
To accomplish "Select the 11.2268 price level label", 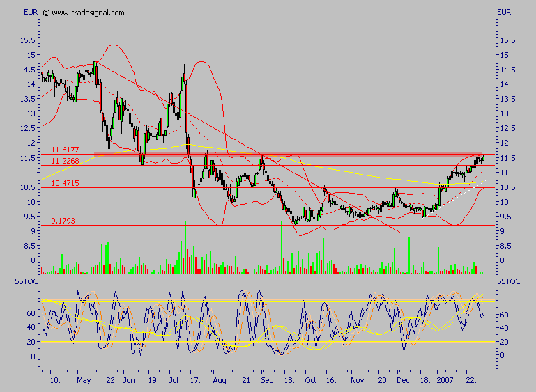I will (66, 161).
